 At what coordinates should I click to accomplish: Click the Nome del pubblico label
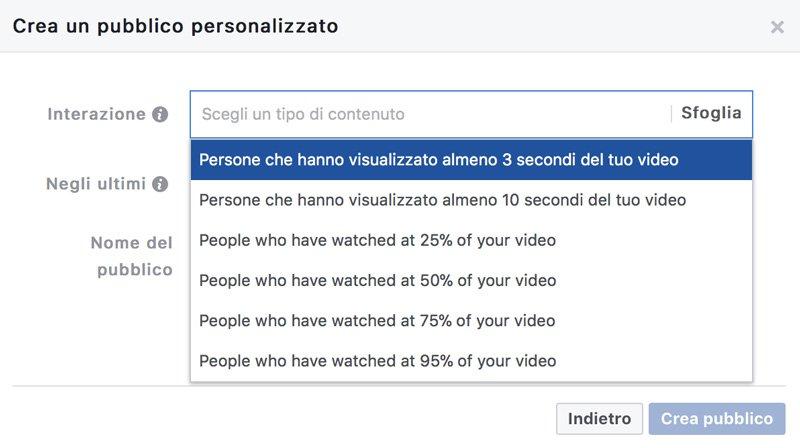pos(132,256)
